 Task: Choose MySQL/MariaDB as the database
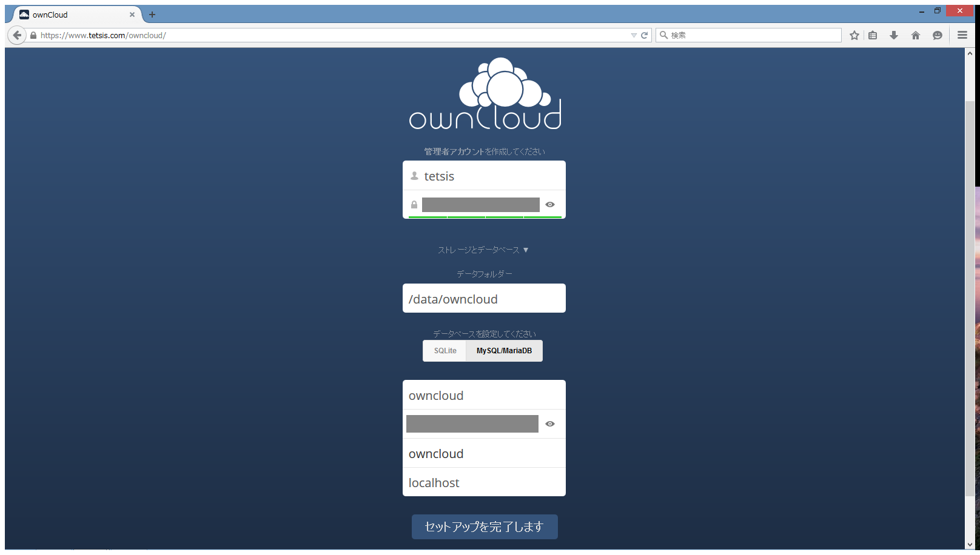[x=504, y=351]
